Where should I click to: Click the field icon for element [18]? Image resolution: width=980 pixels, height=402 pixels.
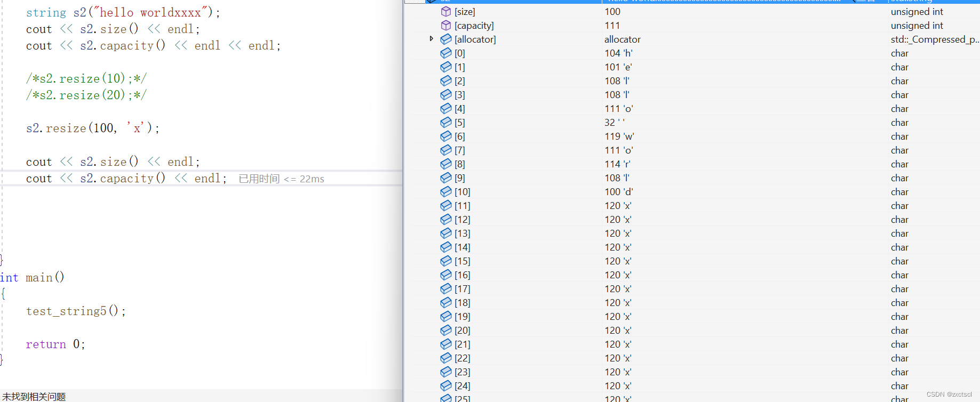click(446, 303)
